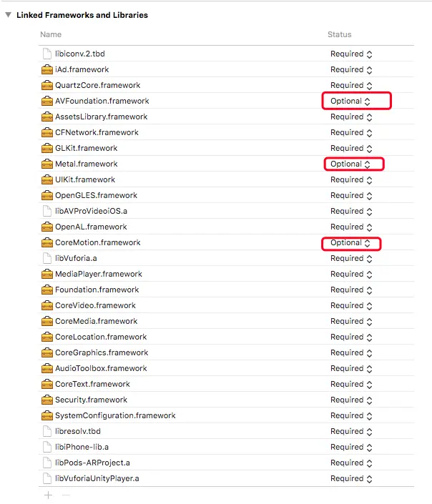432x504 pixels.
Task: Select the CoreMedia.framework name
Action: coord(96,321)
